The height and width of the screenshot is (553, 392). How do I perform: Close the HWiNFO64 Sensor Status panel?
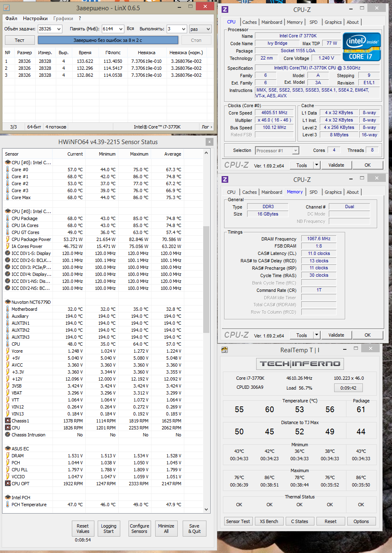[x=209, y=142]
